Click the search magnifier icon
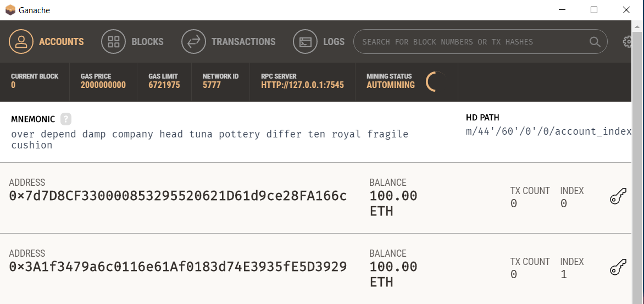The height and width of the screenshot is (304, 644). (x=595, y=42)
